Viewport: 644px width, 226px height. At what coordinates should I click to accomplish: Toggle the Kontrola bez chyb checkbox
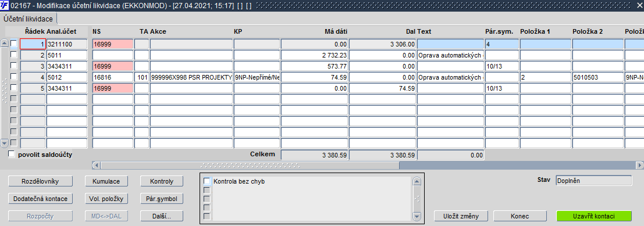(x=207, y=181)
